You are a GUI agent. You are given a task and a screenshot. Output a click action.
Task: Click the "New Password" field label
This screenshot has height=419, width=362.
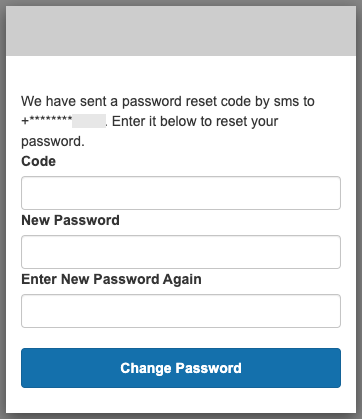70,220
